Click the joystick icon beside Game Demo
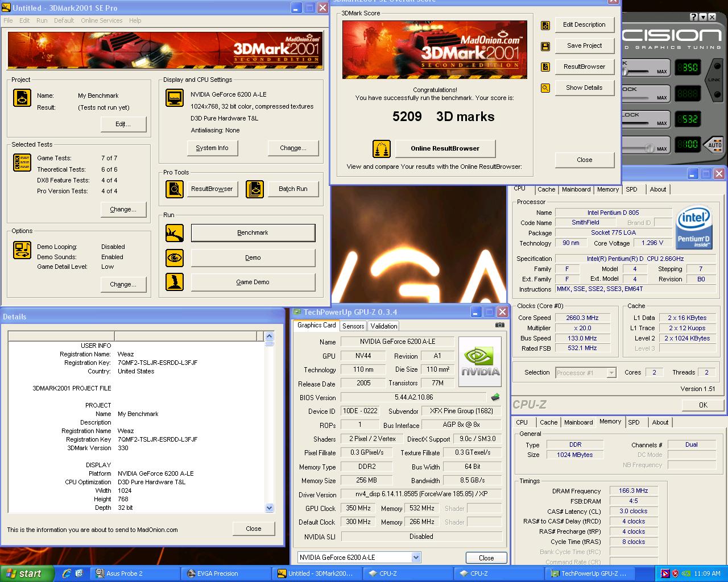This screenshot has height=582, width=728. pyautogui.click(x=175, y=282)
